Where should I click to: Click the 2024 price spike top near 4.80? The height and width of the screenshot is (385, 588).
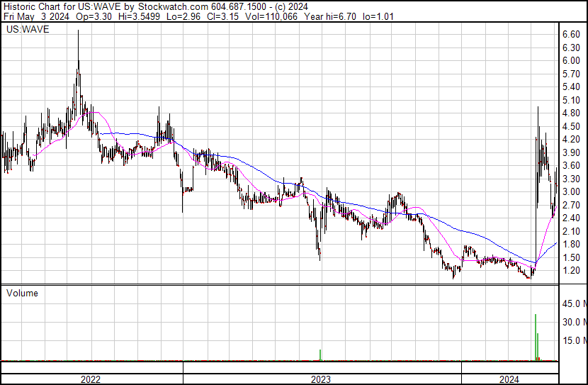pyautogui.click(x=538, y=108)
